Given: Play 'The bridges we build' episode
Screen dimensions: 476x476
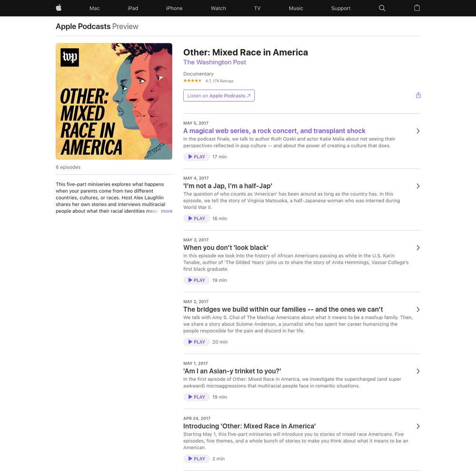Looking at the screenshot, I should click(x=197, y=342).
